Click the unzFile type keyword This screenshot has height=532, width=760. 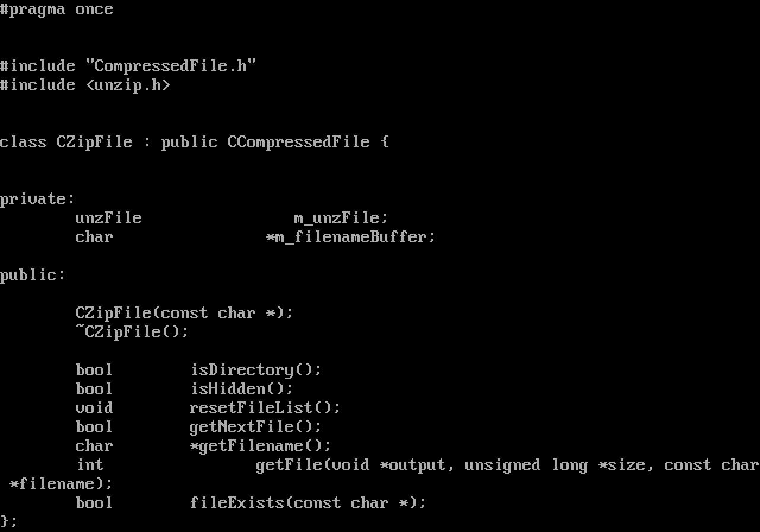(x=109, y=218)
